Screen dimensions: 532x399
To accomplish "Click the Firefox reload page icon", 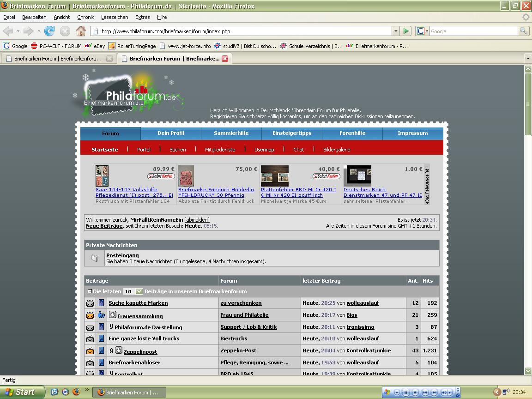I will [x=49, y=31].
